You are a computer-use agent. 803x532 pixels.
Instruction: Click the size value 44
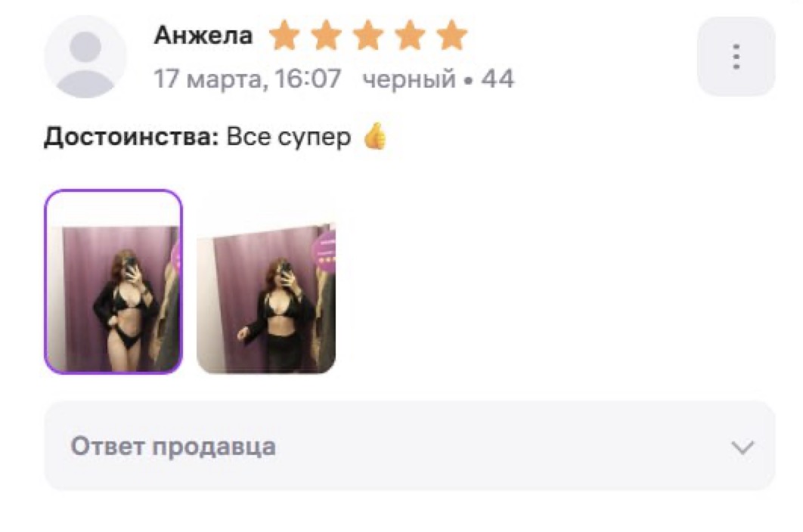coord(498,79)
